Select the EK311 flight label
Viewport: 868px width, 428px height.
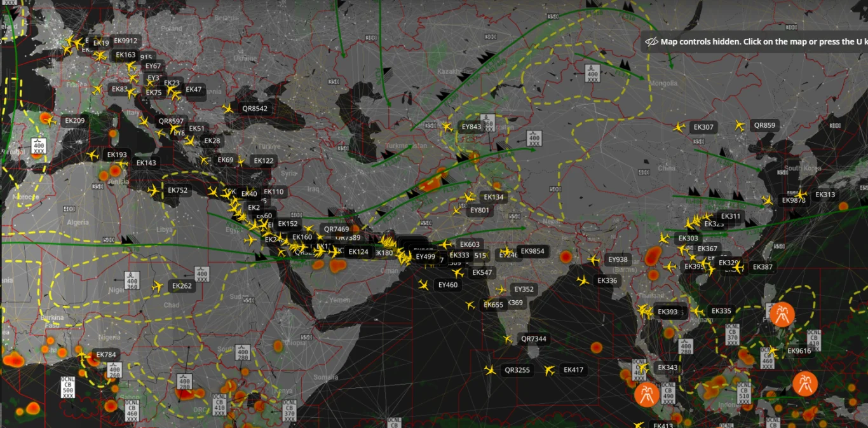(731, 216)
